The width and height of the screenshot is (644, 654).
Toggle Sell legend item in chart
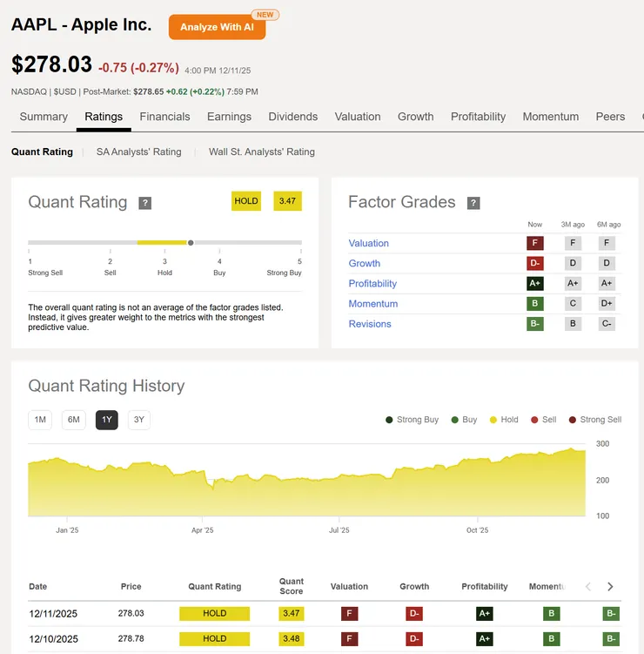click(x=544, y=420)
